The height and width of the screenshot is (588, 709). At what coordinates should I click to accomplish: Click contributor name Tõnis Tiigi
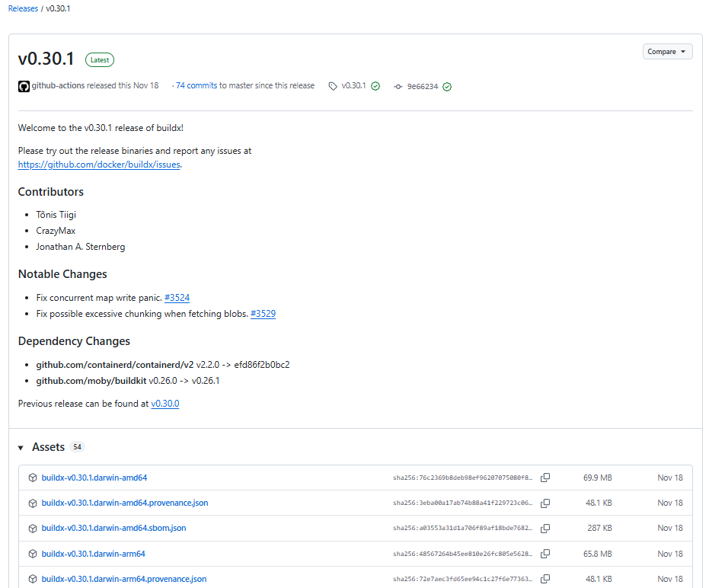(x=56, y=215)
